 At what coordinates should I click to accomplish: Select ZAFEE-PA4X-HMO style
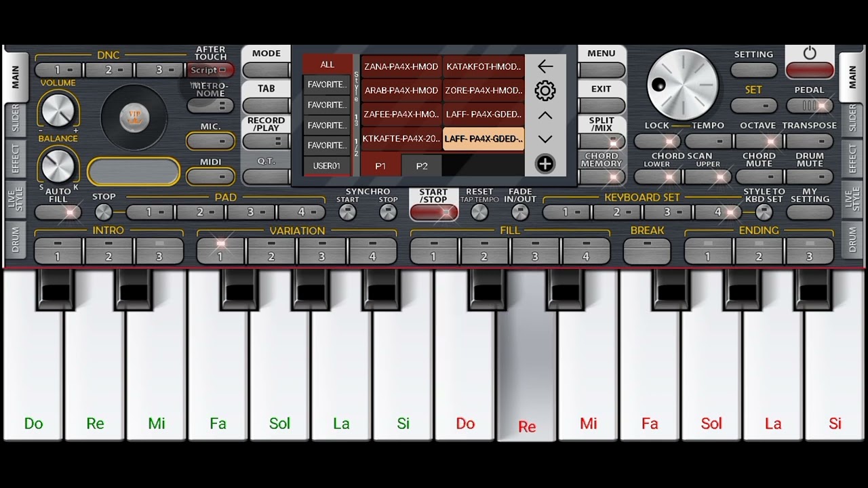click(401, 115)
